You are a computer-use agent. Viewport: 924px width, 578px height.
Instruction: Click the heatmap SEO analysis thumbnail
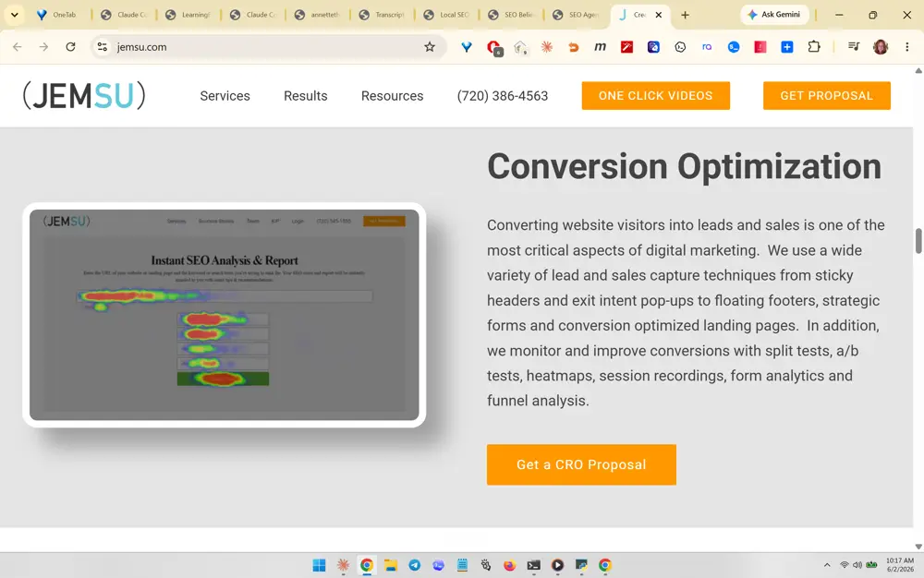point(224,315)
